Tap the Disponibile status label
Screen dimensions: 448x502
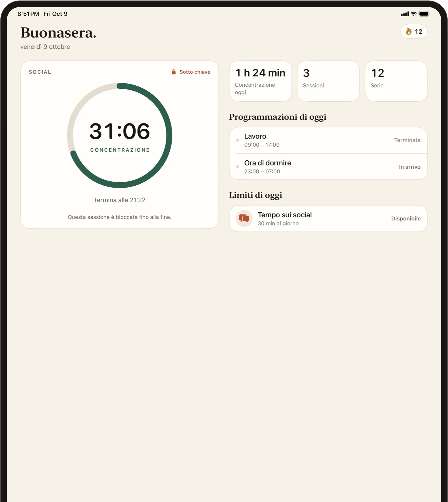pos(406,219)
